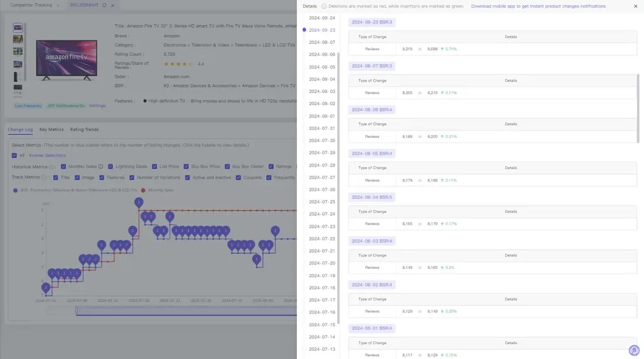Toggle the All metrics checkbox

pyautogui.click(x=15, y=156)
